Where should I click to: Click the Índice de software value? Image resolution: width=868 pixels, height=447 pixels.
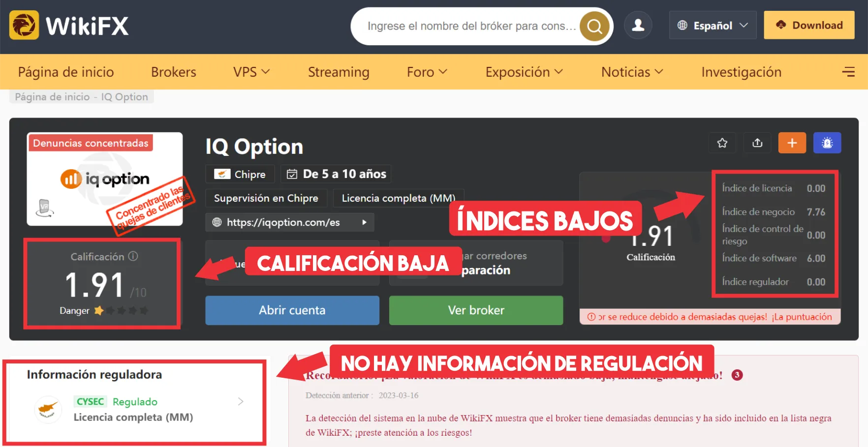tap(816, 258)
